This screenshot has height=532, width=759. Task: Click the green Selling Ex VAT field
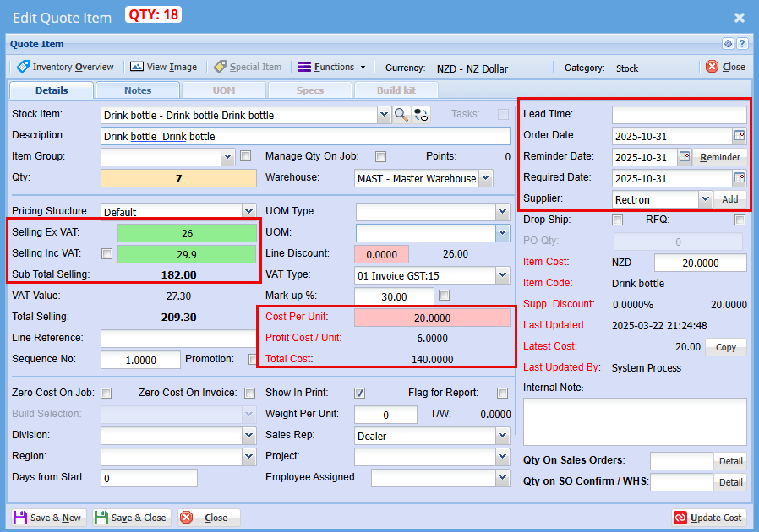[x=186, y=233]
